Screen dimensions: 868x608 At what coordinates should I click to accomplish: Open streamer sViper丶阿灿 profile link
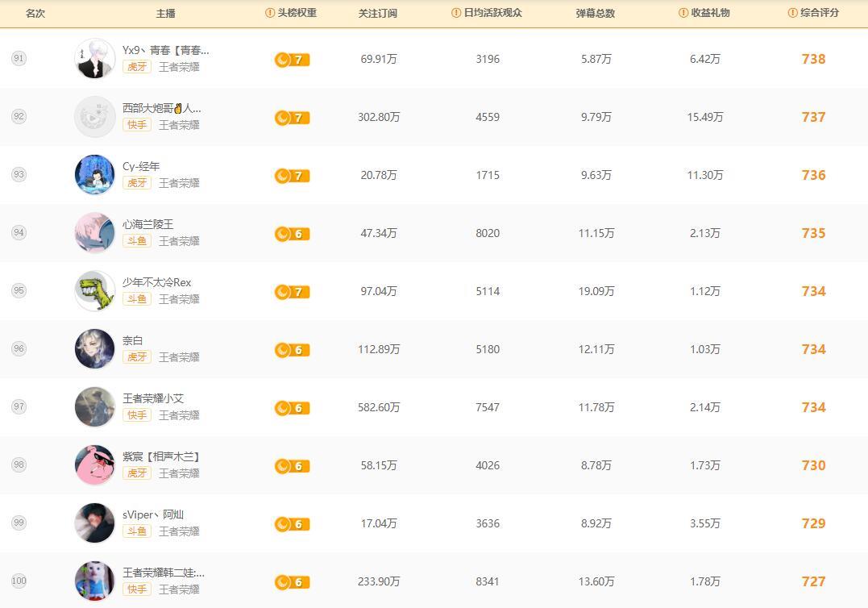pyautogui.click(x=153, y=514)
